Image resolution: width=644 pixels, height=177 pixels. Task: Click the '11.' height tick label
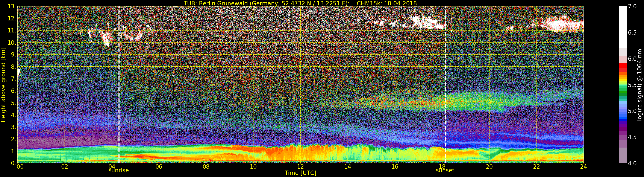pyautogui.click(x=12, y=31)
